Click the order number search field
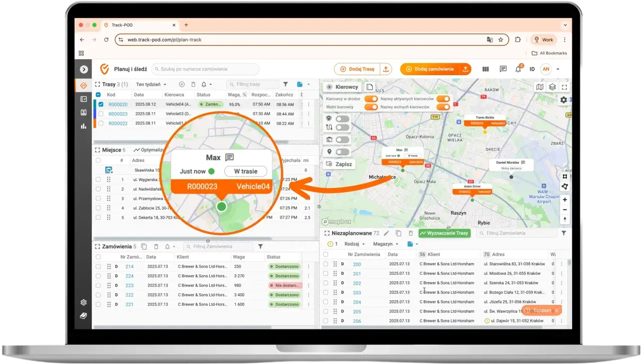 (205, 69)
